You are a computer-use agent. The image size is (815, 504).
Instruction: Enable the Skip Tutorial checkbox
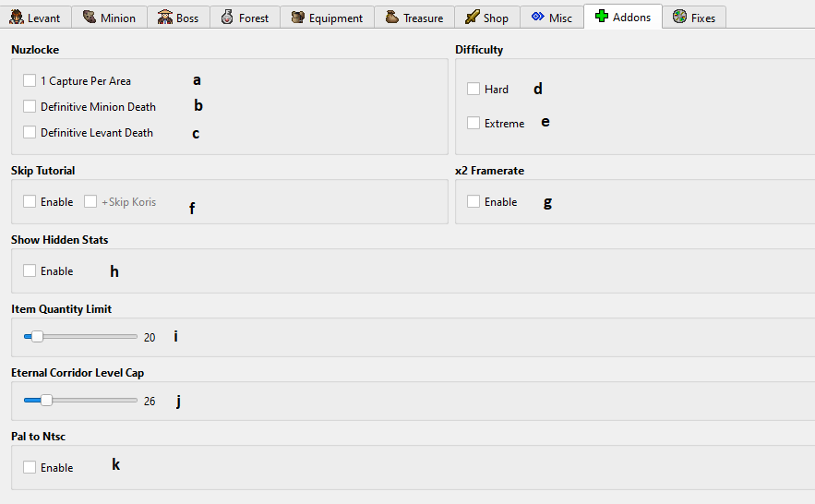30,202
